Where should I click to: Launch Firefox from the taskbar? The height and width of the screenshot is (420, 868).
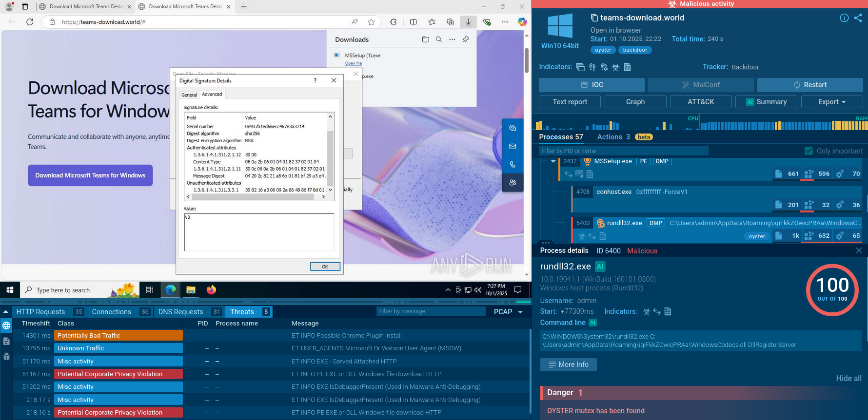pos(211,290)
